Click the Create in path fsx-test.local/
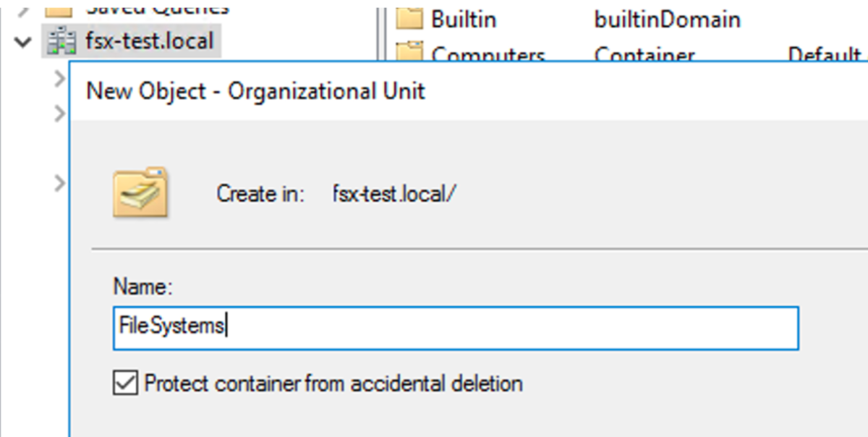 click(395, 194)
